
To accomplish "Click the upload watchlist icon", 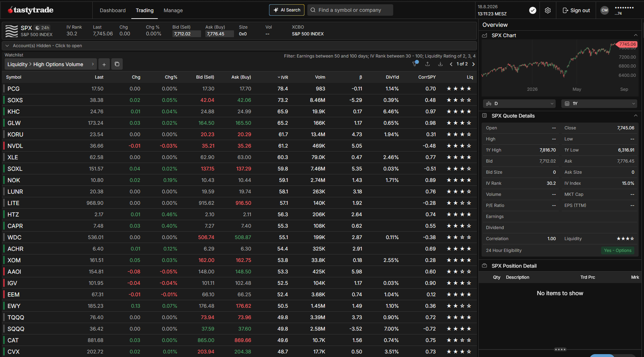I will (x=428, y=64).
